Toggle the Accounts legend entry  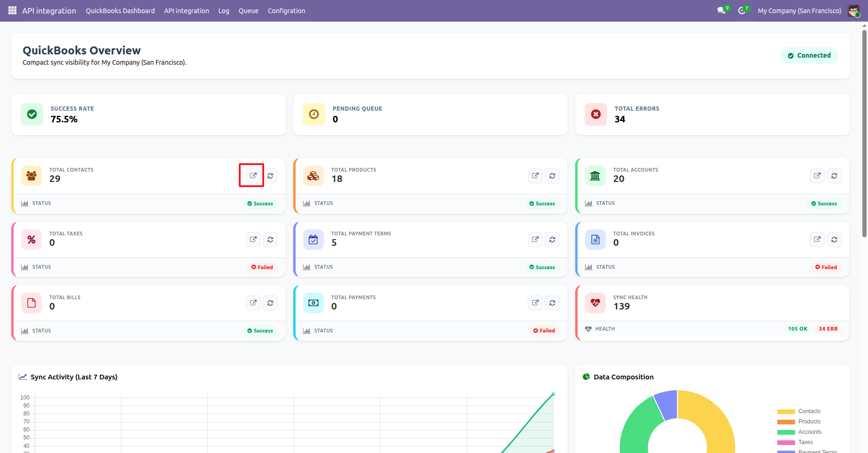(x=799, y=432)
